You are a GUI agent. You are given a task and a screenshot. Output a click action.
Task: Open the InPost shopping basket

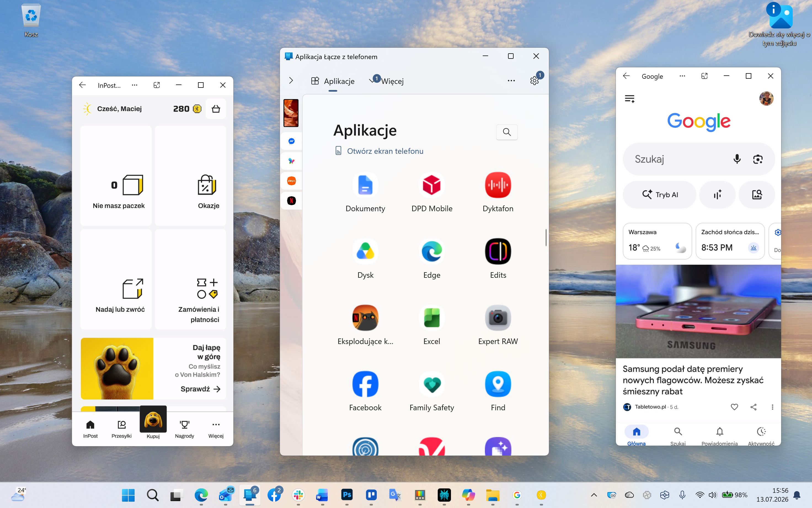(216, 109)
